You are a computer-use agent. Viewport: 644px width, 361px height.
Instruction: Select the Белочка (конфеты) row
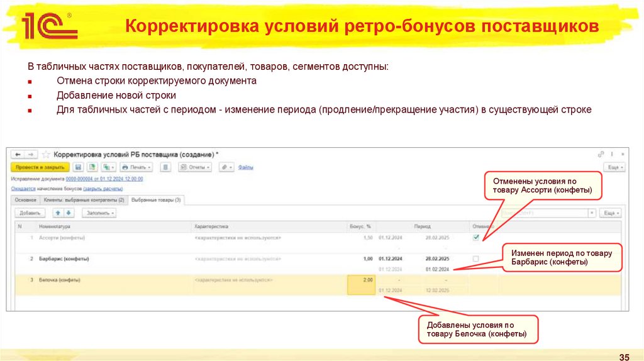[x=318, y=285]
